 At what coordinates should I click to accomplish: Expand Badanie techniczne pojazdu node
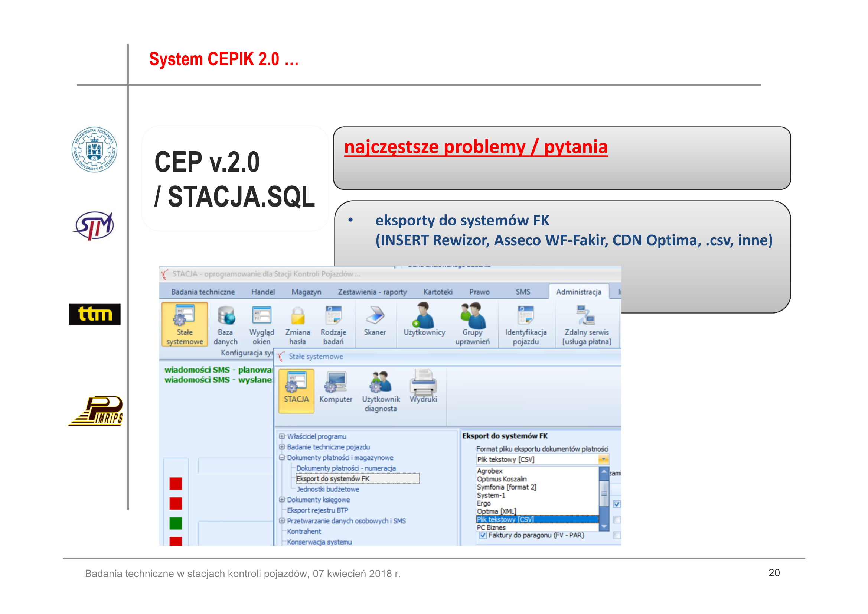click(282, 447)
